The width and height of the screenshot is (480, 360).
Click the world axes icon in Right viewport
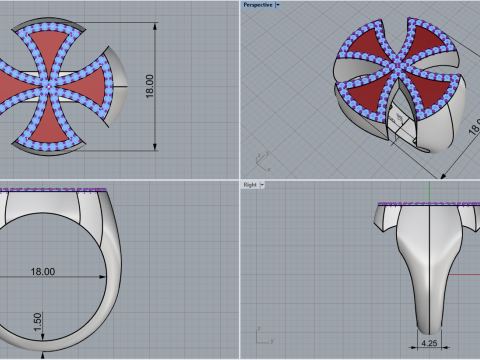tap(265, 336)
